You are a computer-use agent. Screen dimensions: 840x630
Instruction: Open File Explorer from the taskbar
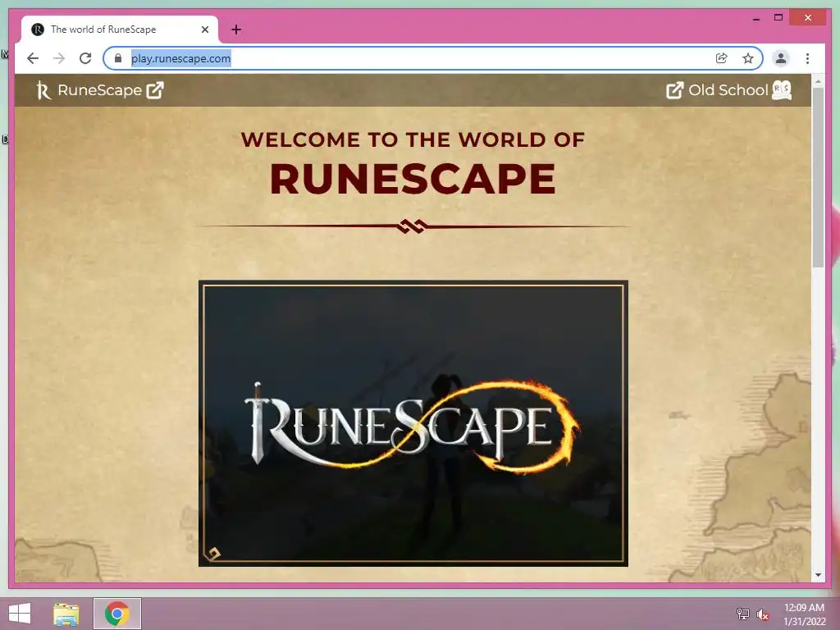[66, 614]
